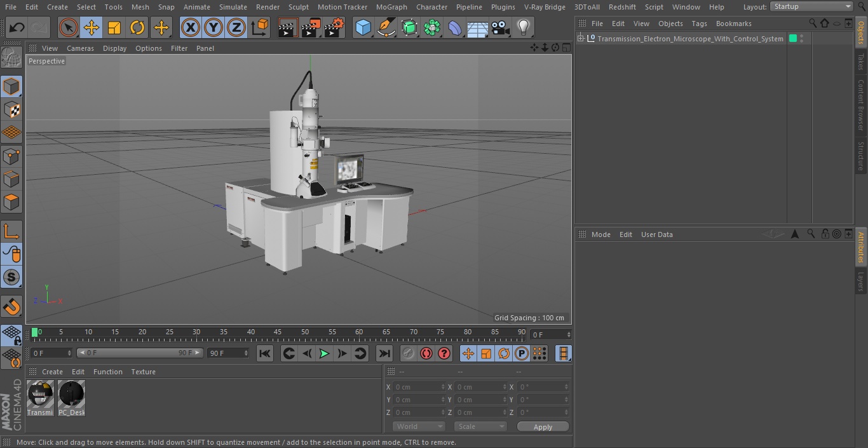Add a Cube primitive object
The width and height of the screenshot is (868, 448).
coord(363,27)
